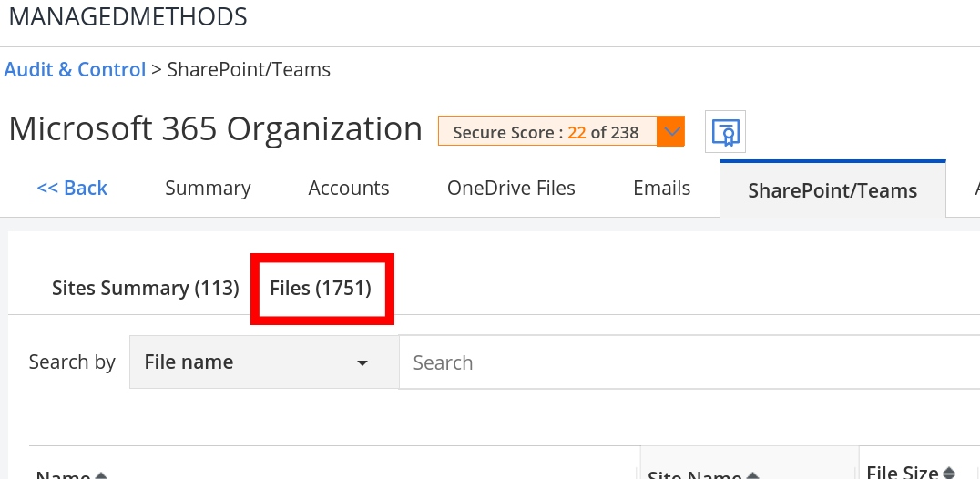The width and height of the screenshot is (980, 479).
Task: Expand the orange Secure Score dropdown arrow
Action: [671, 132]
